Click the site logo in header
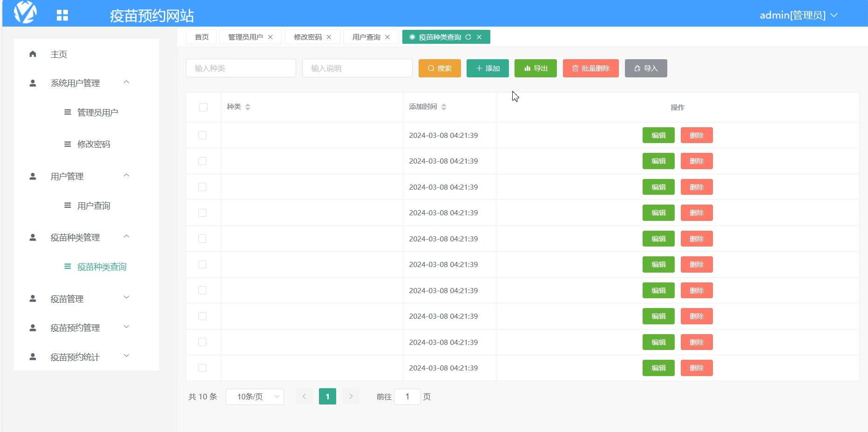This screenshot has height=432, width=868. pos(25,12)
